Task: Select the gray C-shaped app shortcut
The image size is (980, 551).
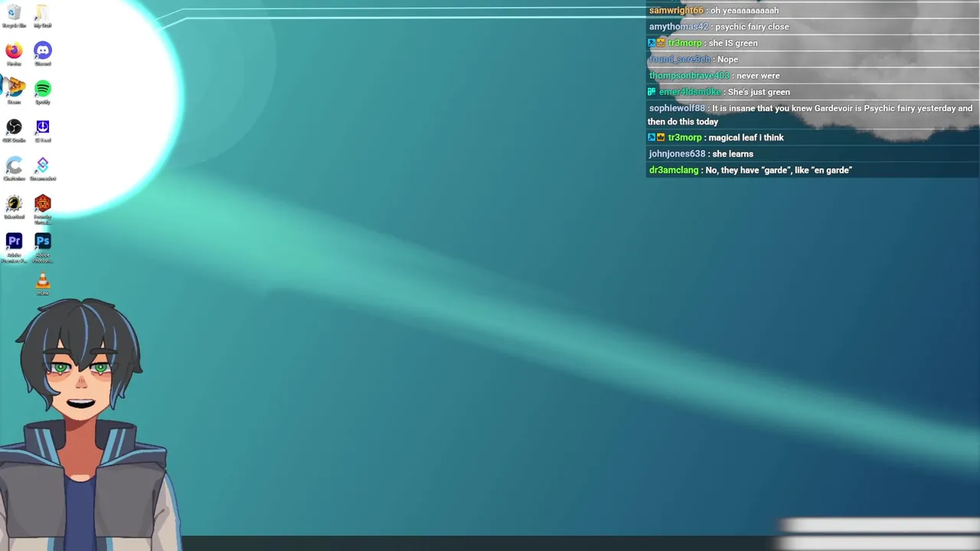Action: click(14, 168)
